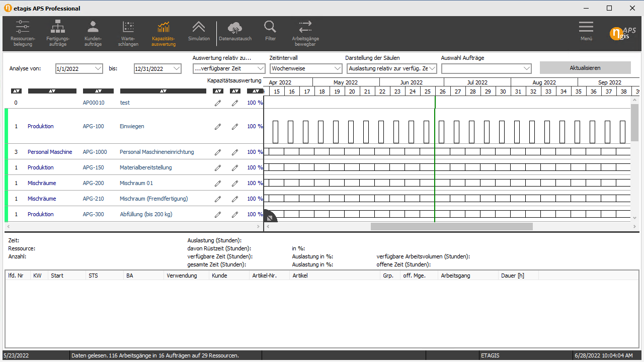Image resolution: width=644 pixels, height=362 pixels.
Task: Select the Kapazitätsauswertung toolbar icon
Action: pyautogui.click(x=164, y=34)
